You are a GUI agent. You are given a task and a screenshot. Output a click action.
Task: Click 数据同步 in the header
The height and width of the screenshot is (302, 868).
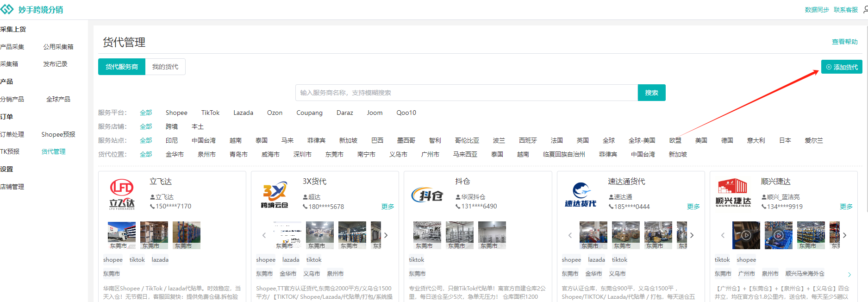click(x=817, y=10)
